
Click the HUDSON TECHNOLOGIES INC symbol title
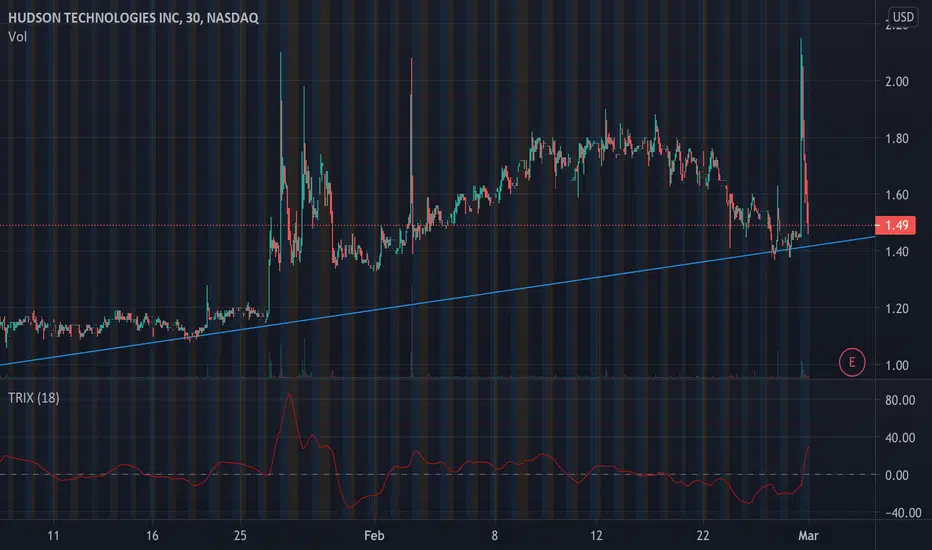click(x=133, y=18)
